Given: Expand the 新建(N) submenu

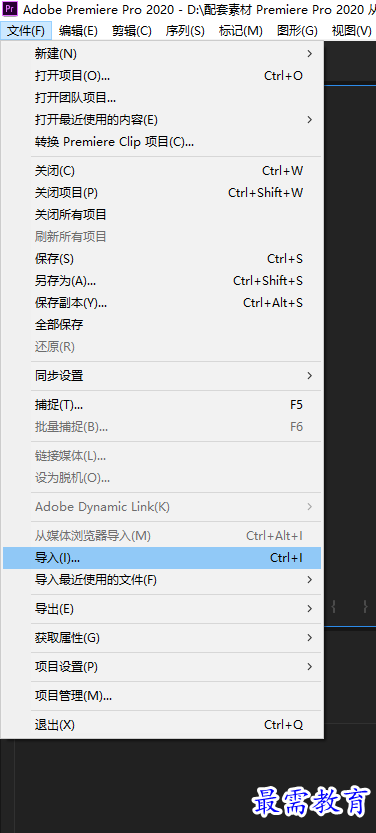Looking at the screenshot, I should pos(162,54).
